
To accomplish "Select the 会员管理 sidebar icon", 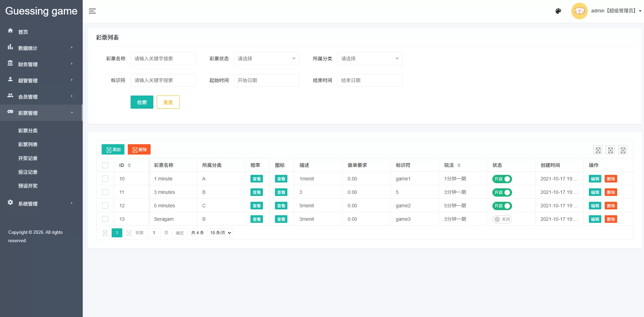I will [x=10, y=97].
